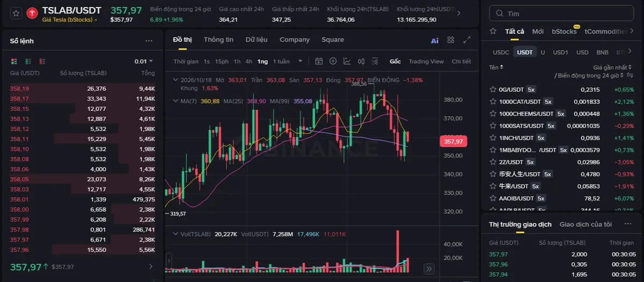Select the Tất cả market tab

515,31
